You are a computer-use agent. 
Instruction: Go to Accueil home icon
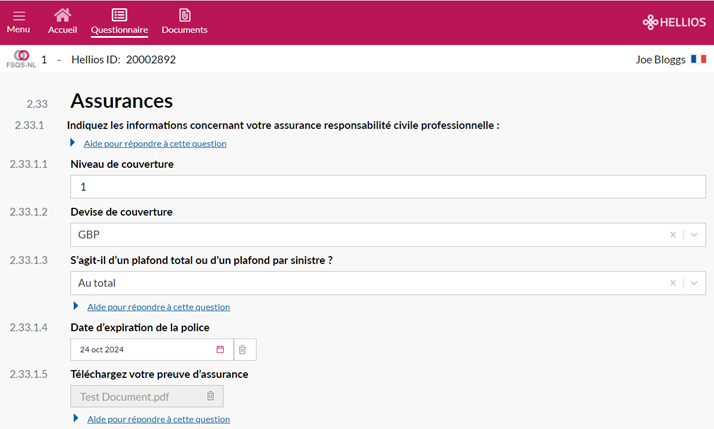pyautogui.click(x=62, y=15)
